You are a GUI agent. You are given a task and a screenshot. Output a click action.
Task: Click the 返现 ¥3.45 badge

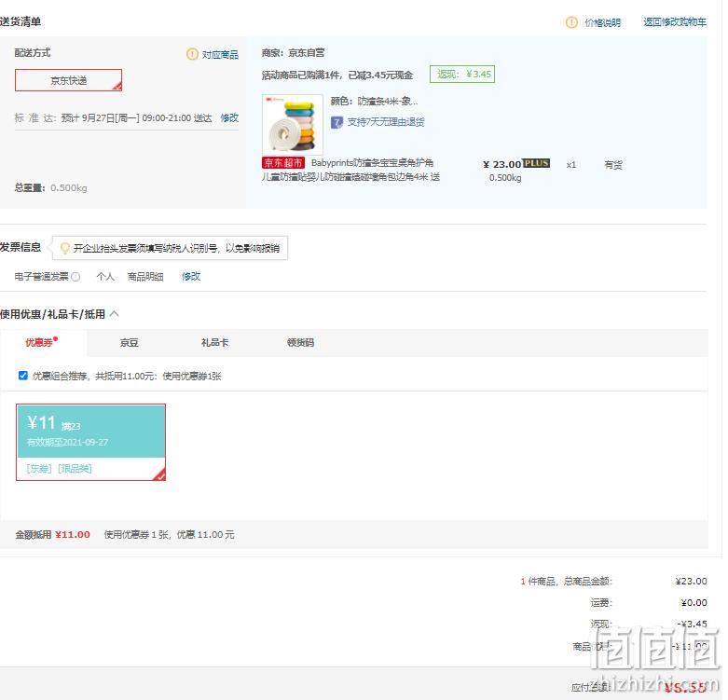click(x=462, y=75)
